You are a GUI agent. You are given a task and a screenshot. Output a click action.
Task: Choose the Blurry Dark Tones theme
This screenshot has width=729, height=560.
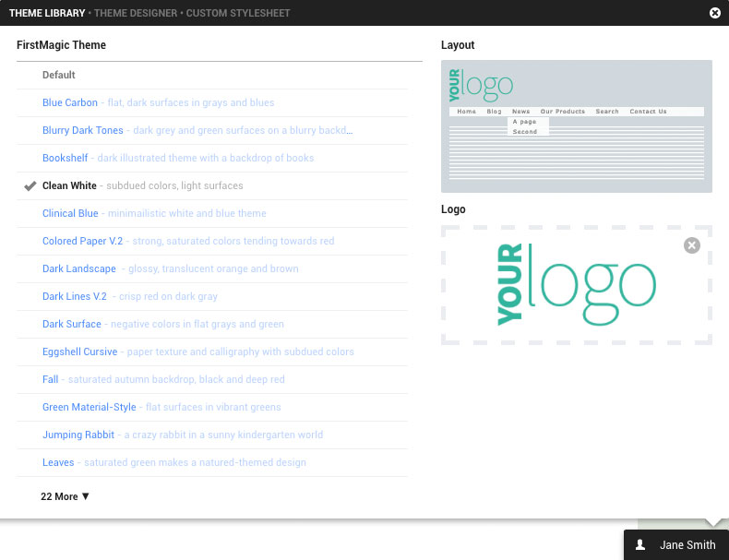pyautogui.click(x=83, y=131)
